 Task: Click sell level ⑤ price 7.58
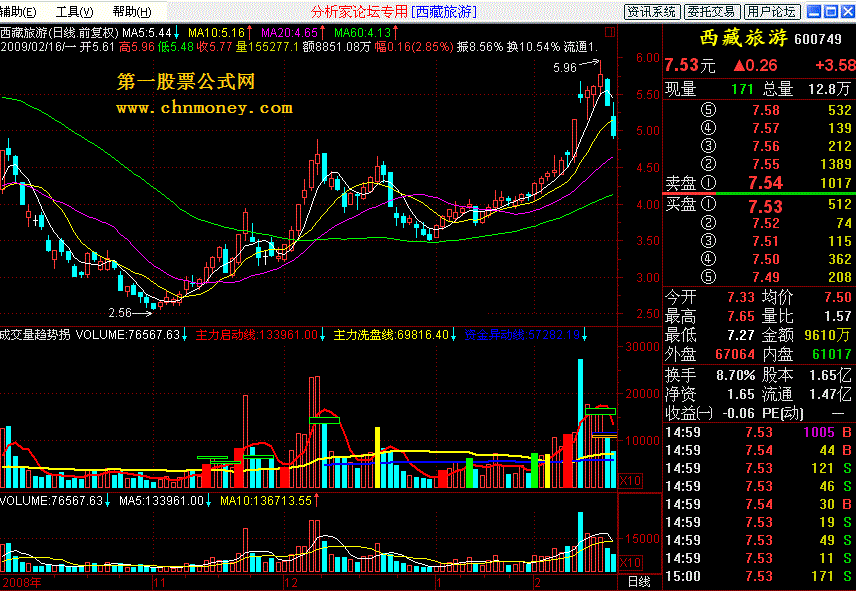766,110
